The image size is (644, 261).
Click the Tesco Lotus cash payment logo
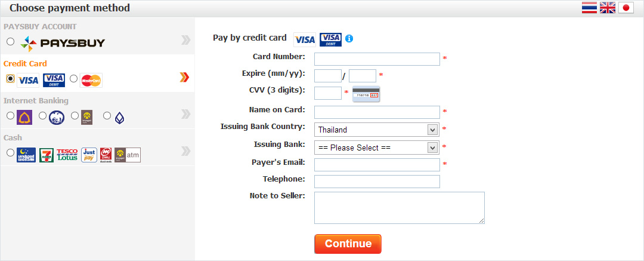[x=67, y=155]
